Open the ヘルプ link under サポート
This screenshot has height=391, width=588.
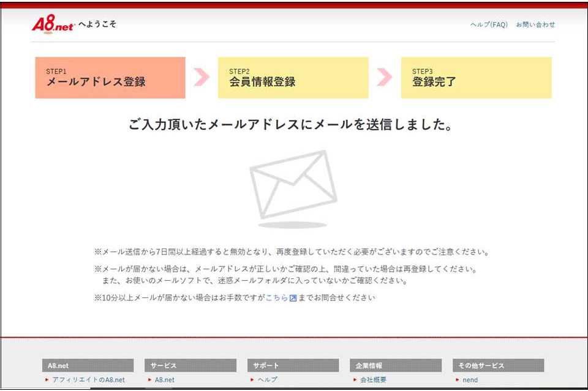coord(268,380)
